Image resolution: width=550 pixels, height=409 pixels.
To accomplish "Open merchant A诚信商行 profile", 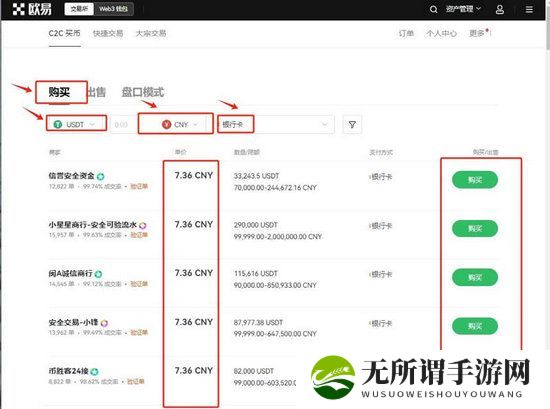I will (x=71, y=273).
